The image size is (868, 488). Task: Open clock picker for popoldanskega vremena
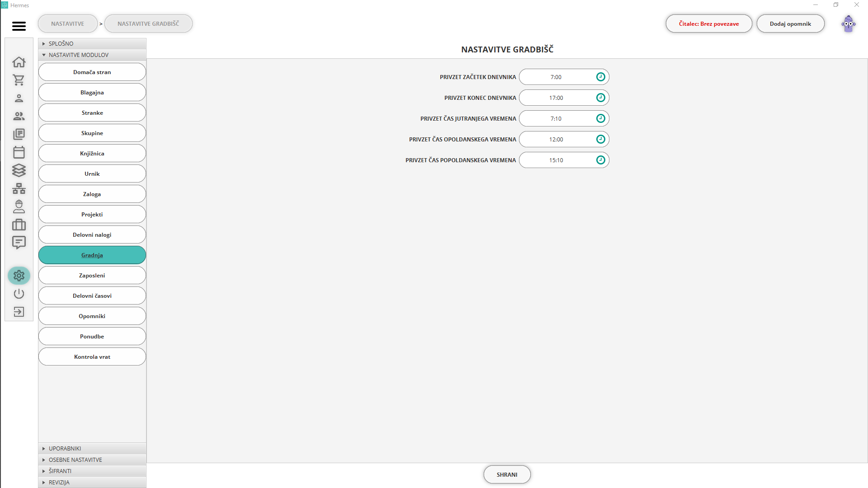click(x=600, y=160)
